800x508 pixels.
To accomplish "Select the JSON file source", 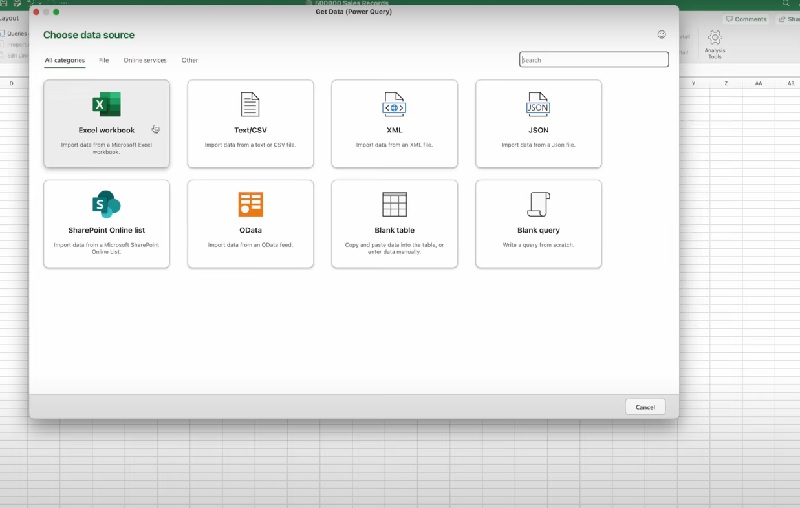I will click(x=538, y=123).
